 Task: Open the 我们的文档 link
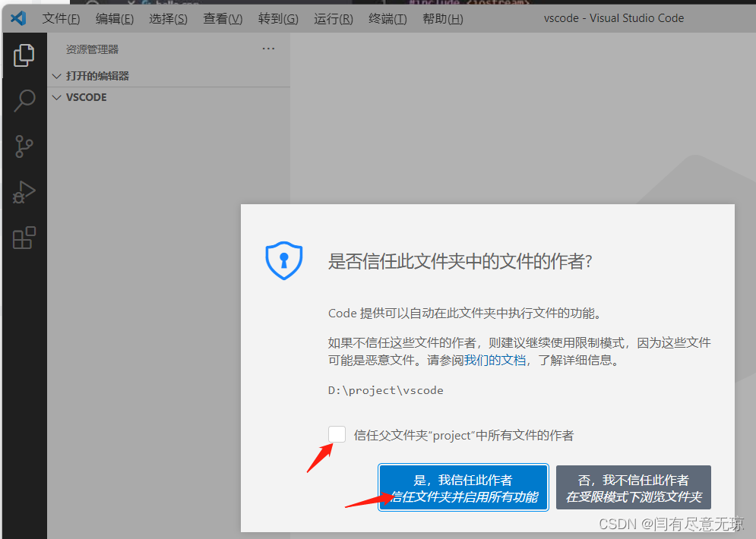pos(495,361)
